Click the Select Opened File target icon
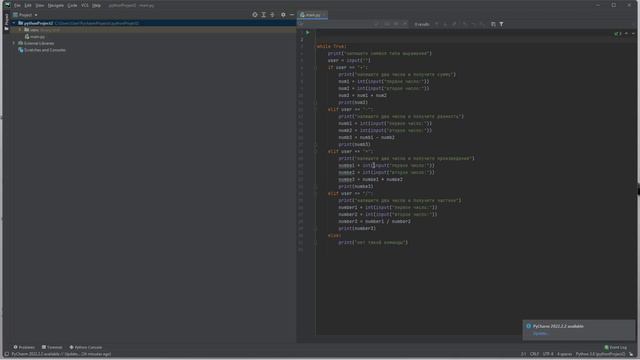Viewport: 640px width, 360px height. click(255, 15)
